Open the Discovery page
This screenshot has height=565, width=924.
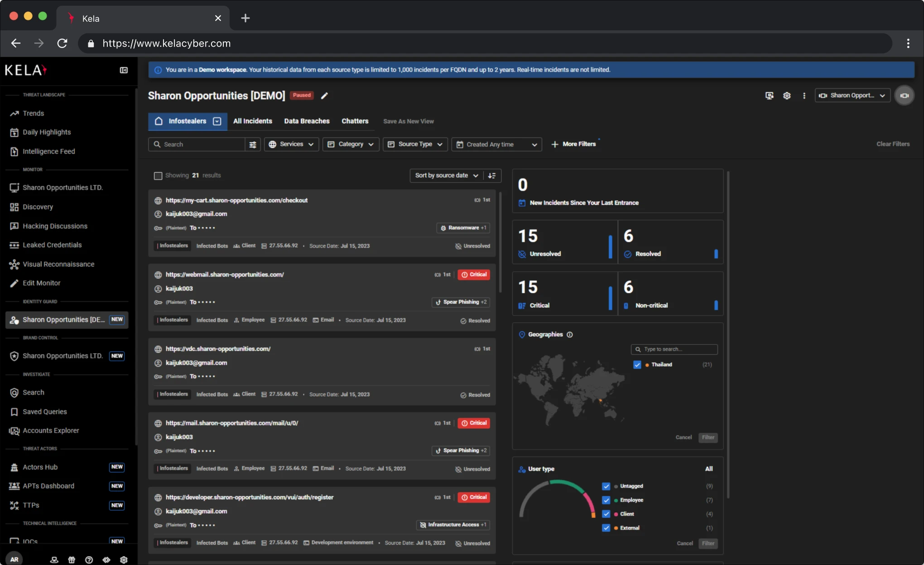pyautogui.click(x=38, y=207)
